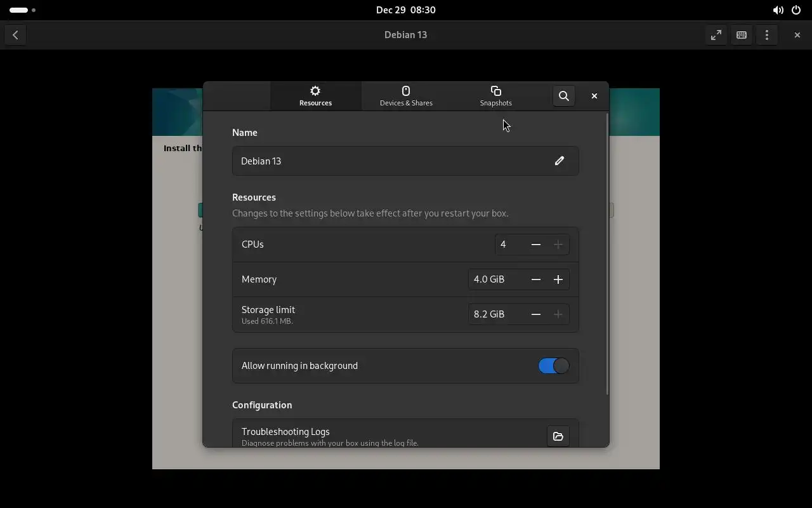This screenshot has width=812, height=508.
Task: Decrease the Storage limit
Action: 536,314
